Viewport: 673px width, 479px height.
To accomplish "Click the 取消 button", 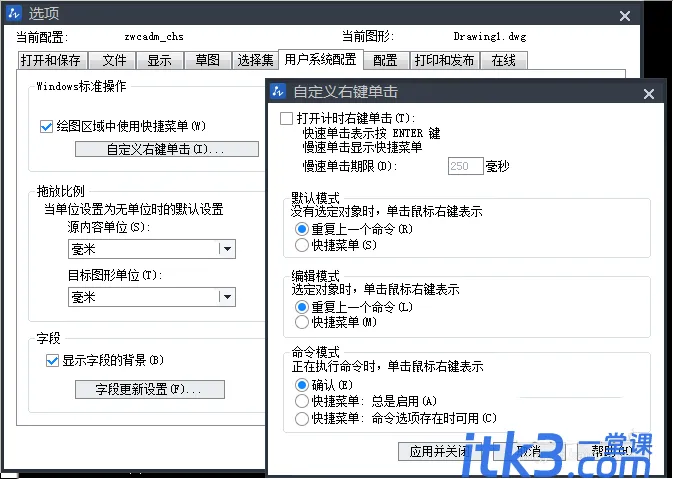I will click(x=529, y=452).
